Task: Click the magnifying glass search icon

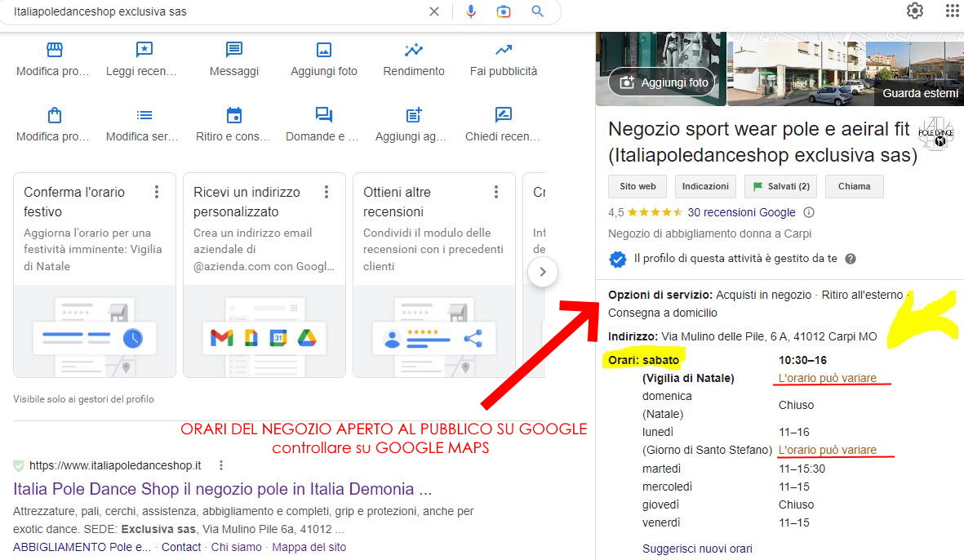Action: [x=537, y=11]
